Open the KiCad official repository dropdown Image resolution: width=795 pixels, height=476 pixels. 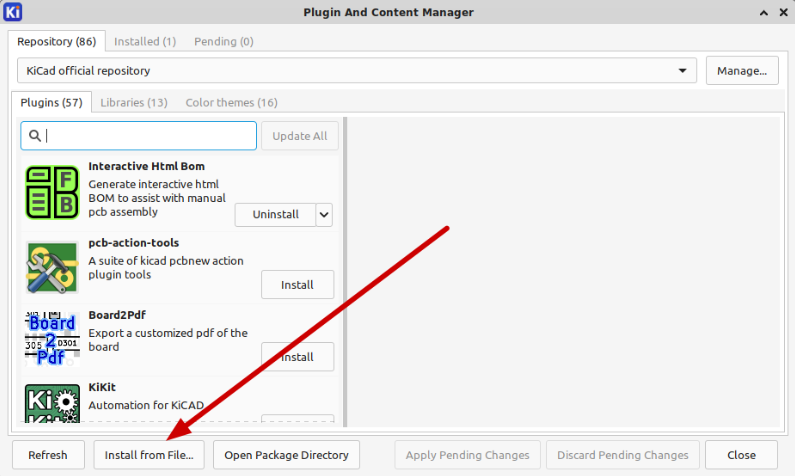pos(356,70)
